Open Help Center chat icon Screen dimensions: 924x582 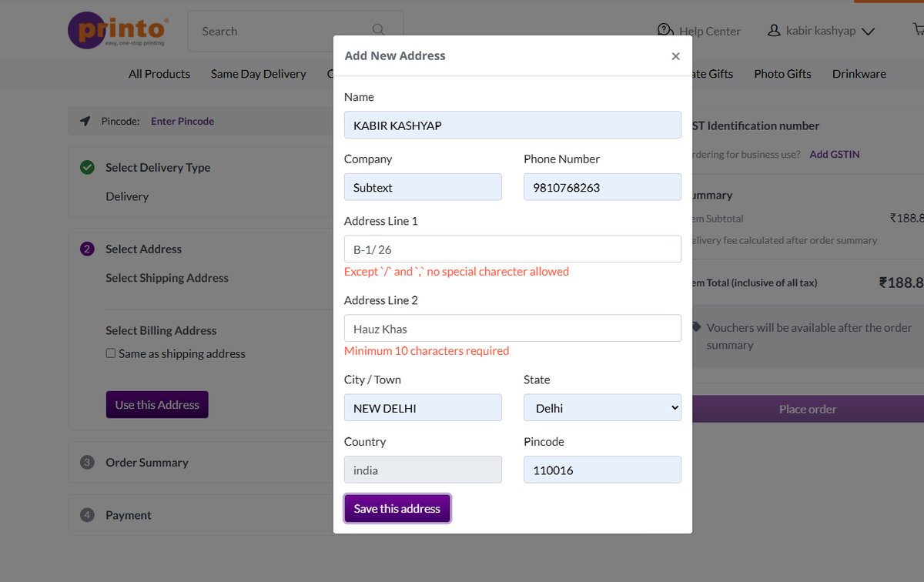point(665,31)
